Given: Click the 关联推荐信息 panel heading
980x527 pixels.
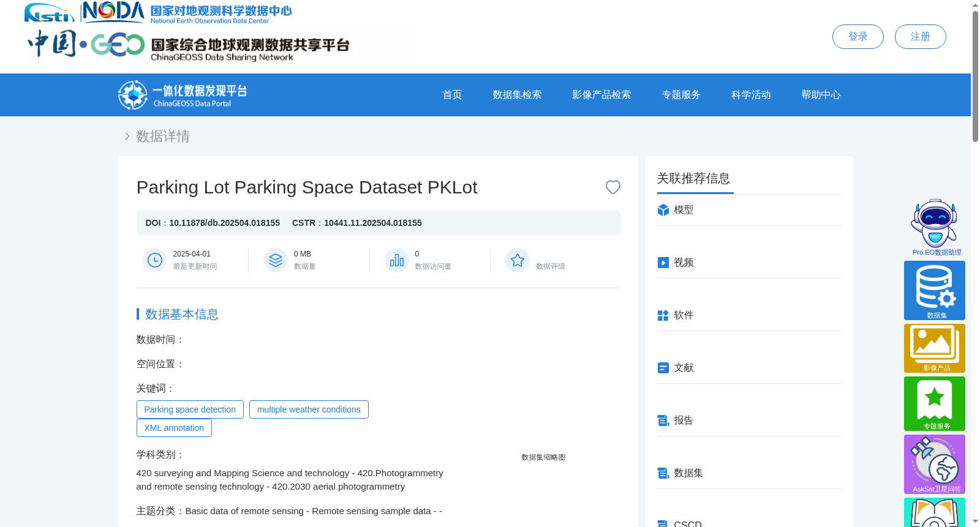Looking at the screenshot, I should coord(693,178).
